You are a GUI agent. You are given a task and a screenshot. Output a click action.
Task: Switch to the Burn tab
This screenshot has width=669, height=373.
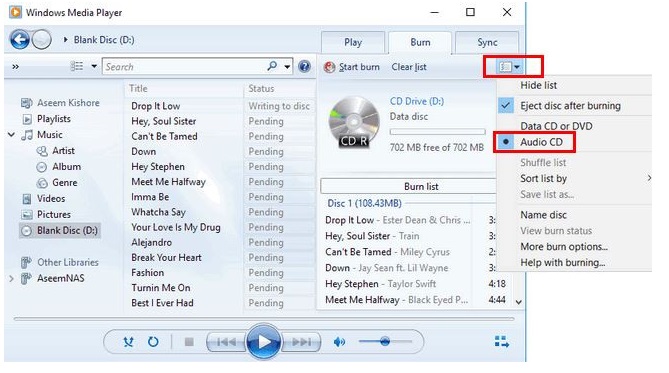tap(420, 42)
